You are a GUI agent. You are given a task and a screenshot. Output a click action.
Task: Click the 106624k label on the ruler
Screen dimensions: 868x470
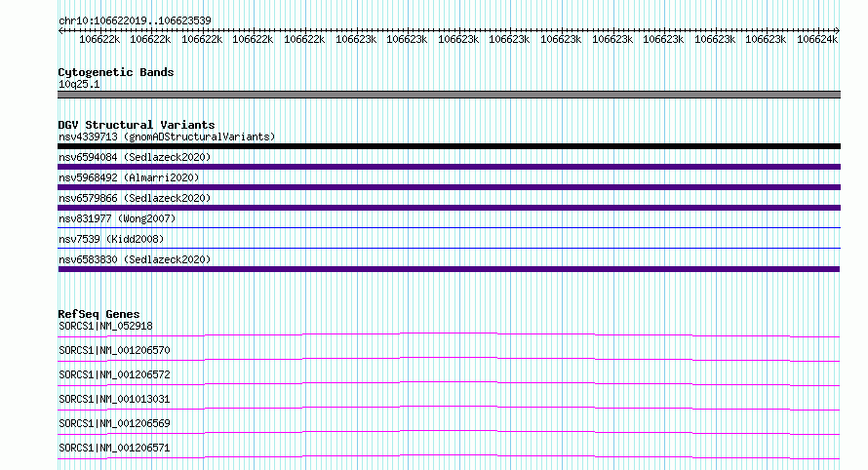(x=817, y=39)
